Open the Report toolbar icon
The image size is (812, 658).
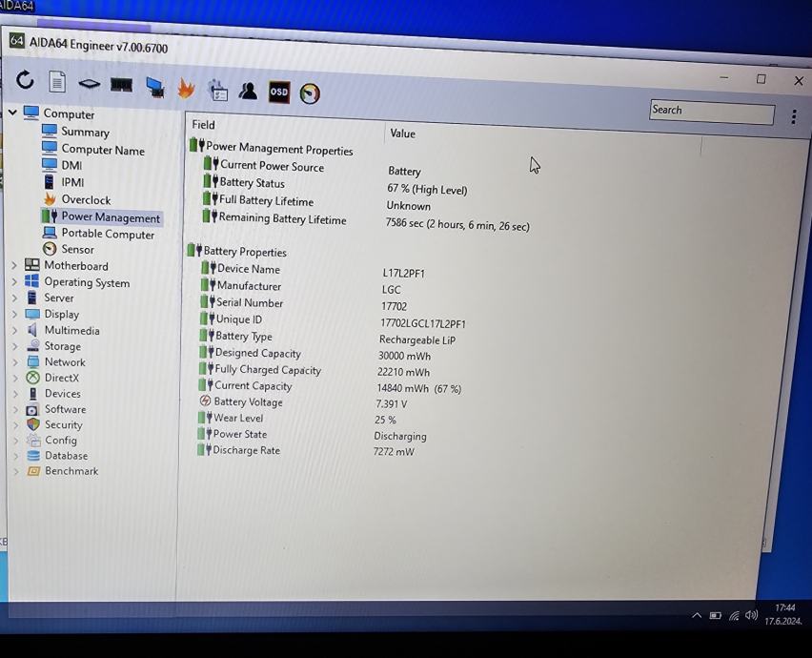pos(57,82)
